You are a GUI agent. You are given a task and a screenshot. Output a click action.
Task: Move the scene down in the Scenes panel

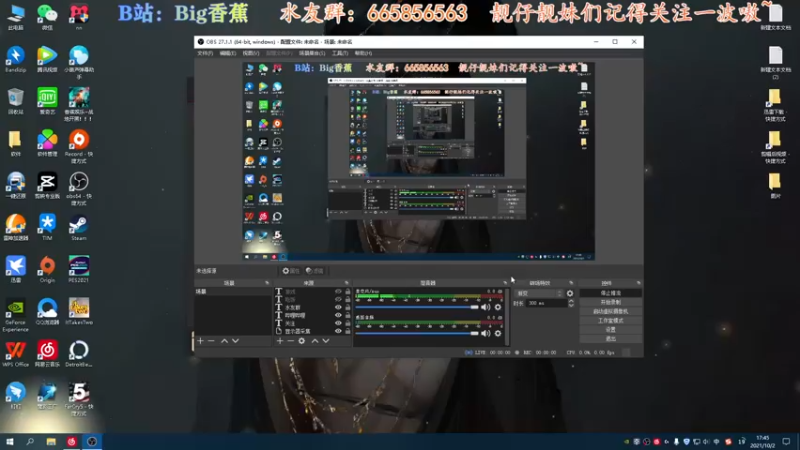(235, 341)
